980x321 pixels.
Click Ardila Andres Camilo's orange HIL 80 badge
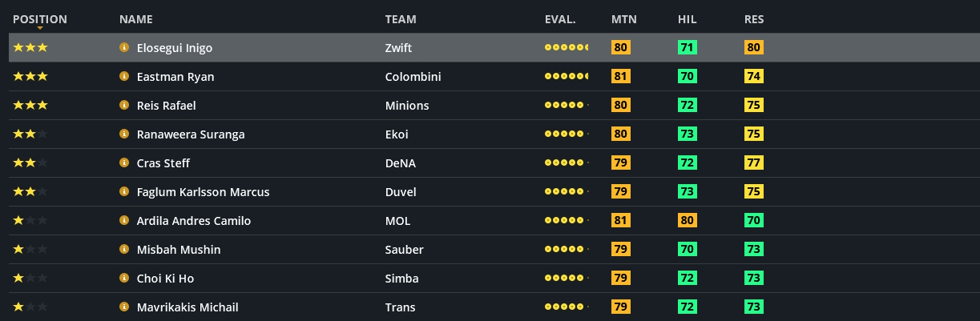click(687, 221)
